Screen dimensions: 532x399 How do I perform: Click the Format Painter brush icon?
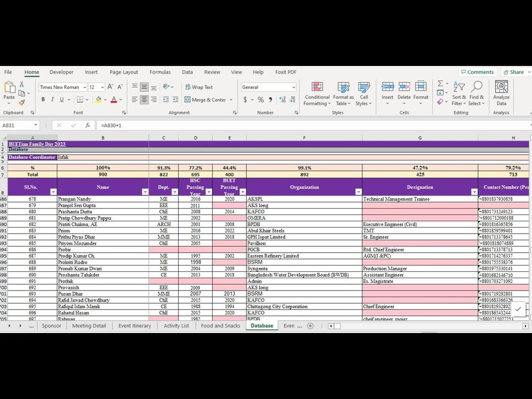click(x=22, y=102)
